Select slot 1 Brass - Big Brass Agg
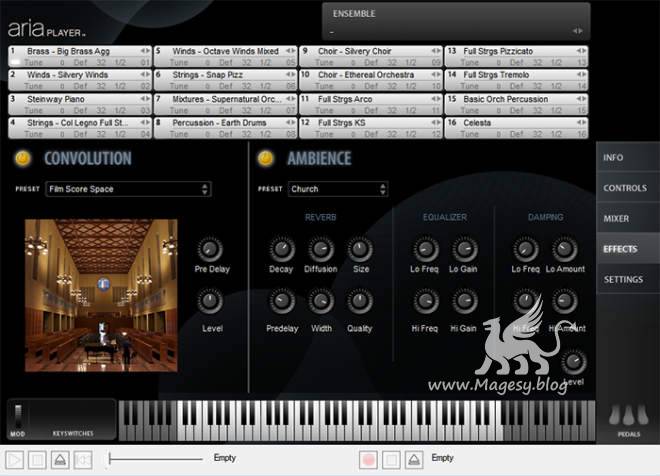 tap(80, 56)
